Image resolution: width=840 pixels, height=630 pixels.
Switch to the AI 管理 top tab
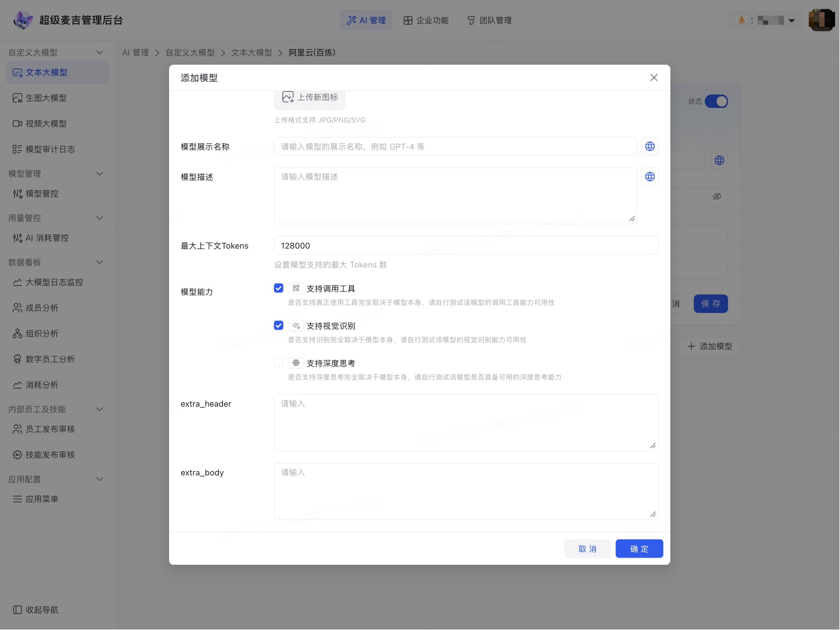point(366,20)
